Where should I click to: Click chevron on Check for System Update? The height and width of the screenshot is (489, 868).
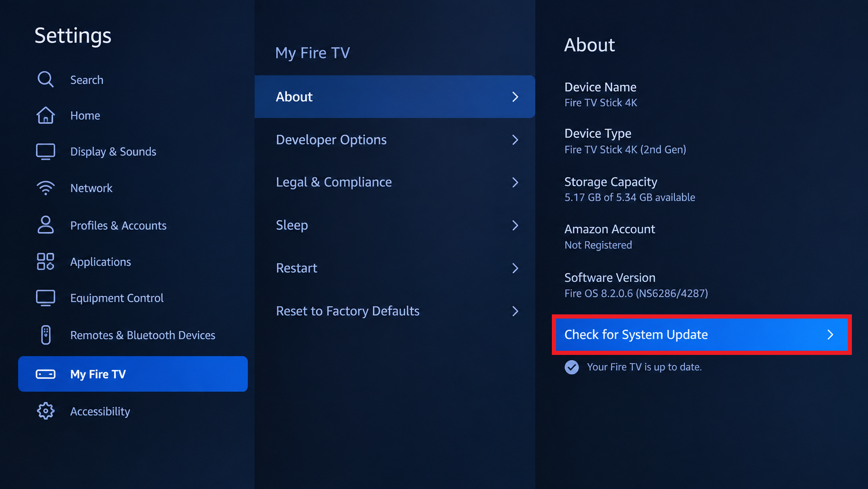(x=830, y=335)
